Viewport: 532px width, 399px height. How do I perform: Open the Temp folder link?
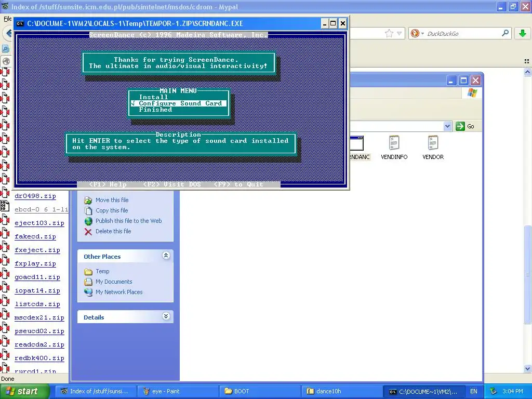pyautogui.click(x=102, y=271)
